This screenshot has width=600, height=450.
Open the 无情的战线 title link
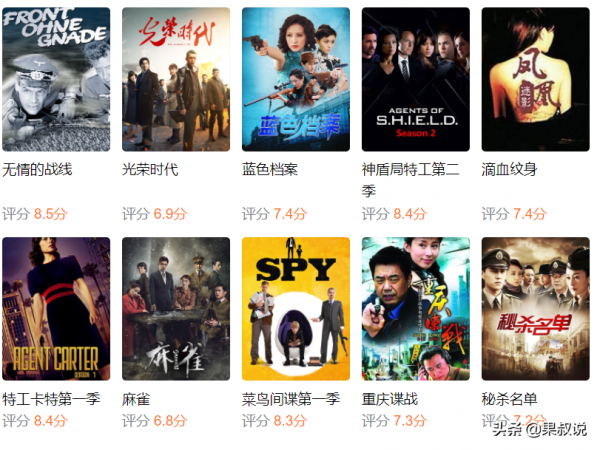pos(37,170)
